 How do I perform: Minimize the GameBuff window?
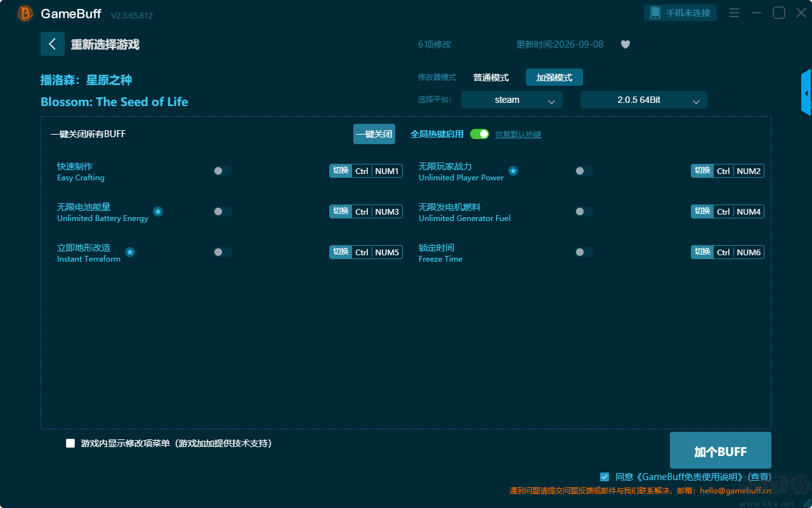tap(756, 13)
